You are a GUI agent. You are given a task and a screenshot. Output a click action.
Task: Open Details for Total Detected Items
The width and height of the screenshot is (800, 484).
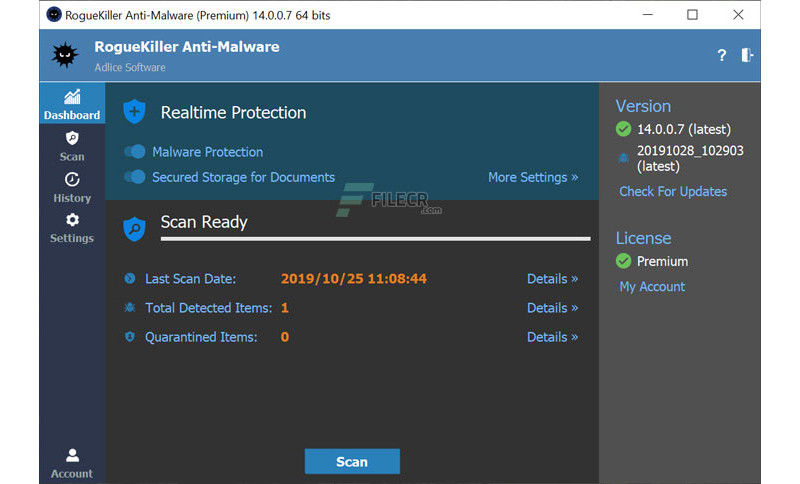coord(553,308)
